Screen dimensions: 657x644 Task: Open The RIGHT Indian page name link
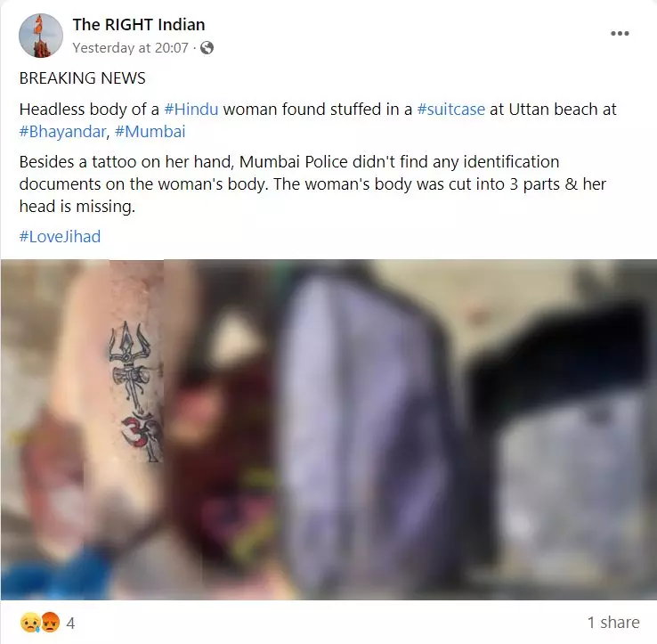(139, 25)
